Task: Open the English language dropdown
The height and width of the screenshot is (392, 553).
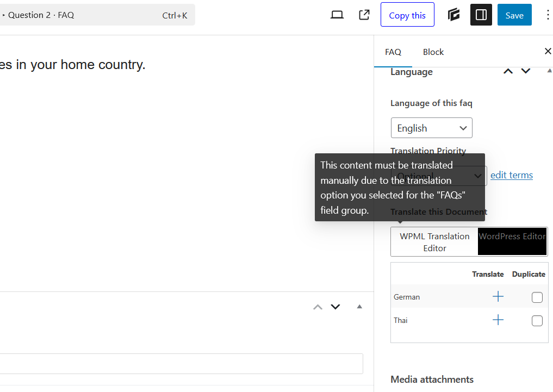Action: click(432, 128)
